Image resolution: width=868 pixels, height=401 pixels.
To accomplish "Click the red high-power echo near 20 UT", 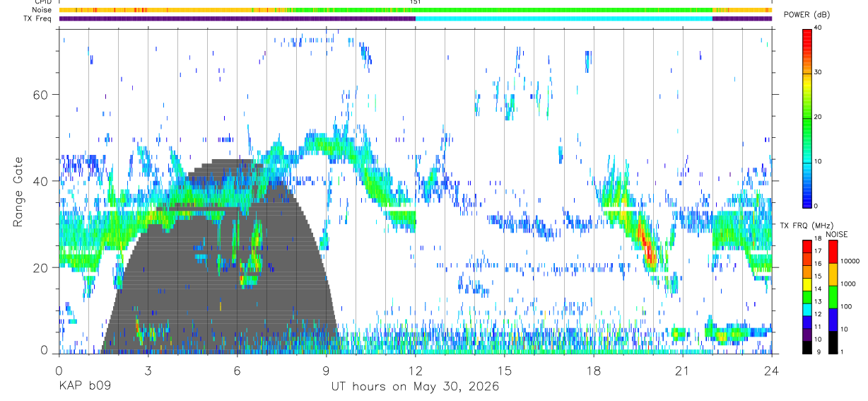I will (646, 245).
